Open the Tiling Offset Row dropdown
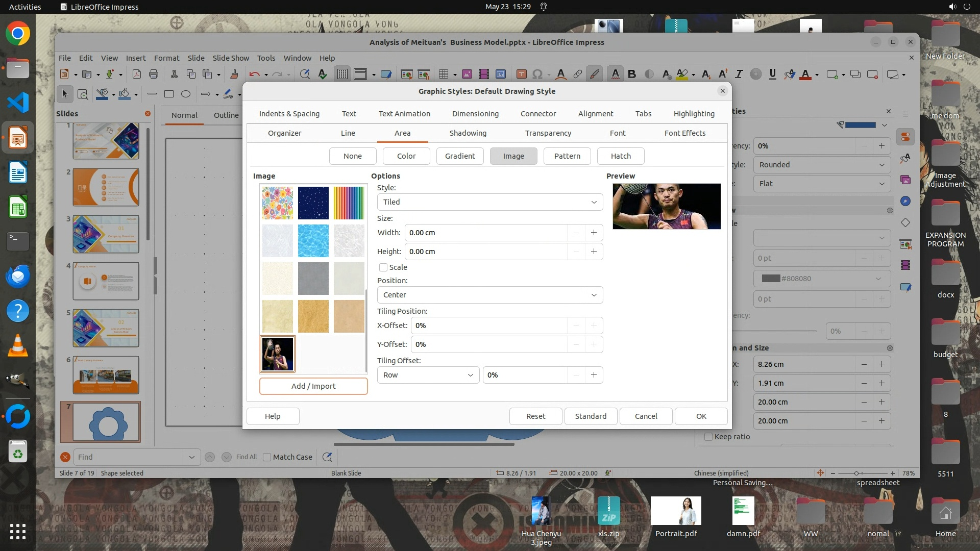 pos(428,375)
